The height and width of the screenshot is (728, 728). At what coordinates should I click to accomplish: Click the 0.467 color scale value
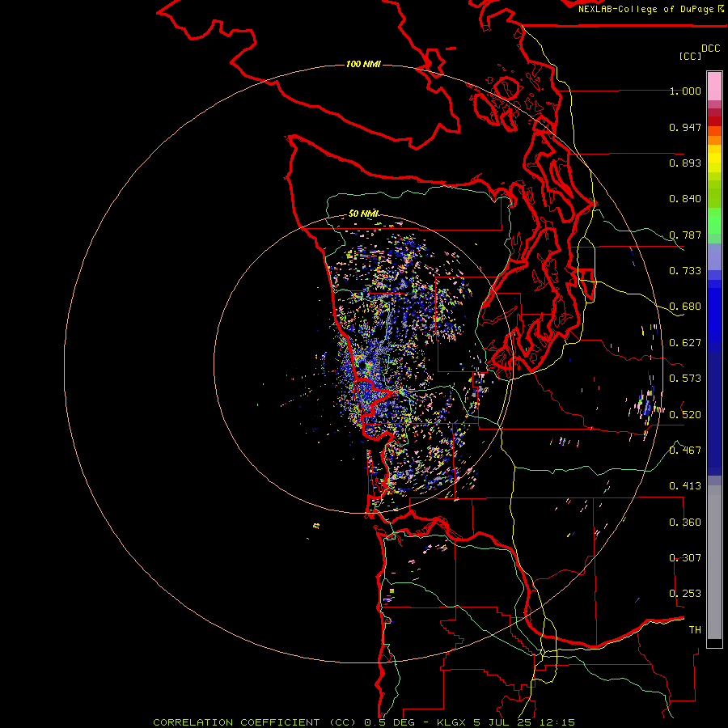[685, 451]
